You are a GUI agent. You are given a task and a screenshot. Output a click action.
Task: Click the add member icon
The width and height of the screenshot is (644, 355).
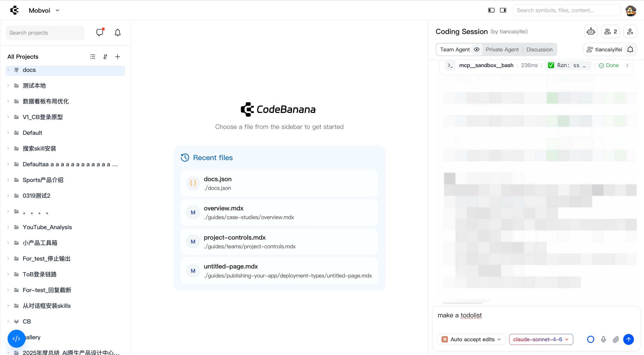tap(630, 31)
